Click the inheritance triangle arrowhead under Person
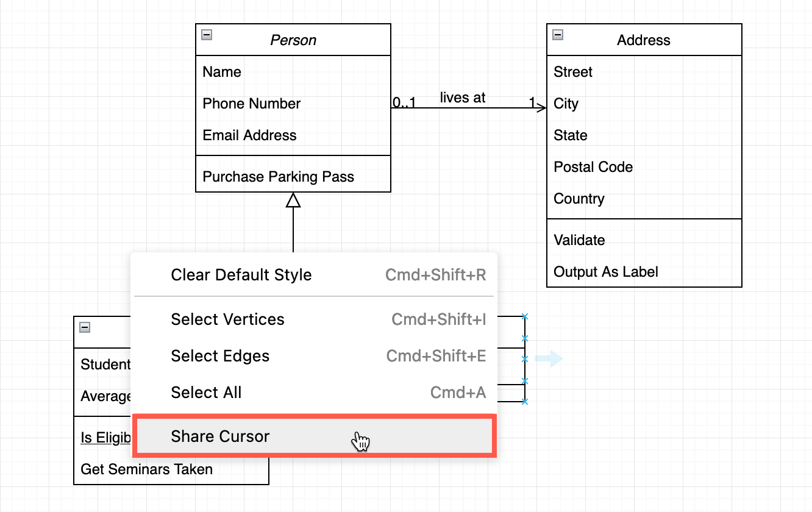Screen dimensions: 812x512 tap(294, 199)
